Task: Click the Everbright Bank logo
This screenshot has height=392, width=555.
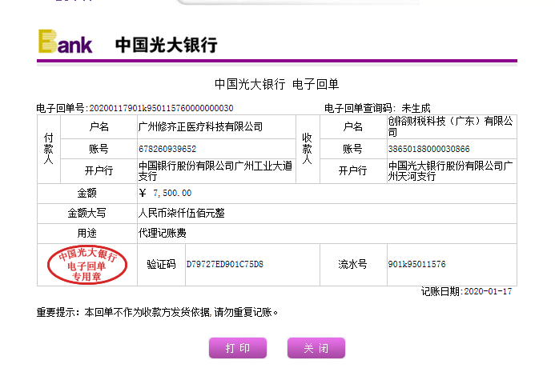Action: pos(66,42)
